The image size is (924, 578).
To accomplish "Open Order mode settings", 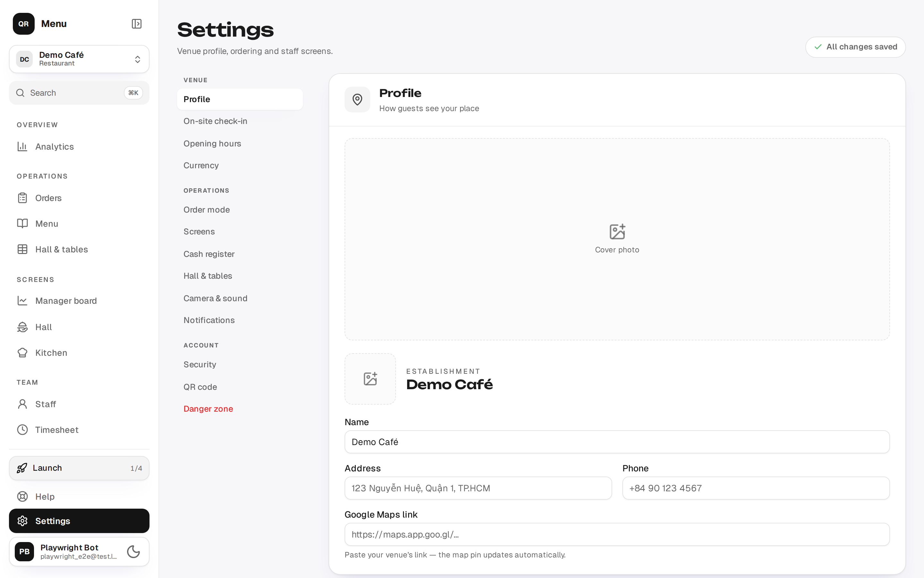I will pyautogui.click(x=240, y=210).
